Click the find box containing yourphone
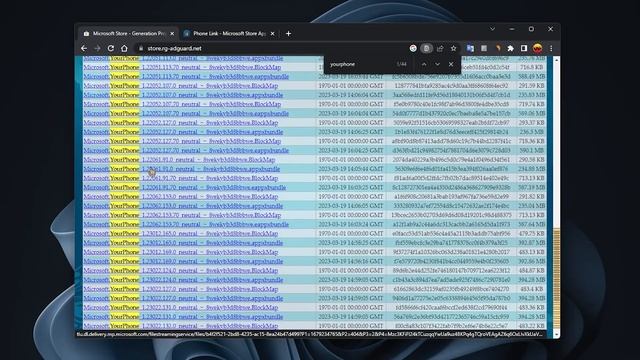 pyautogui.click(x=359, y=64)
